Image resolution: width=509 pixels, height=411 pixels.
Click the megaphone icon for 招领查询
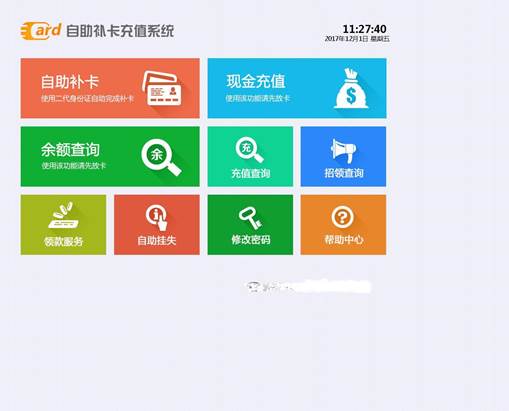point(343,151)
